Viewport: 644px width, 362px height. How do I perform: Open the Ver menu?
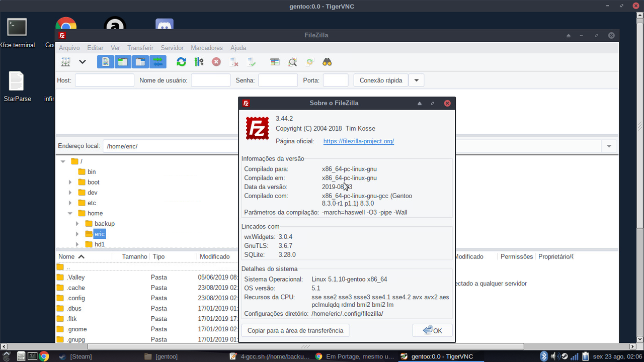coord(115,48)
